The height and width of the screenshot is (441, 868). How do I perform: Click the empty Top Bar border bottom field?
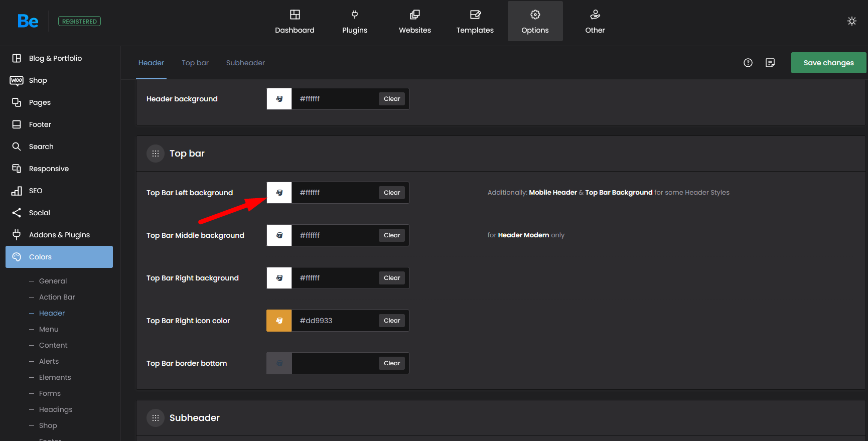point(335,363)
